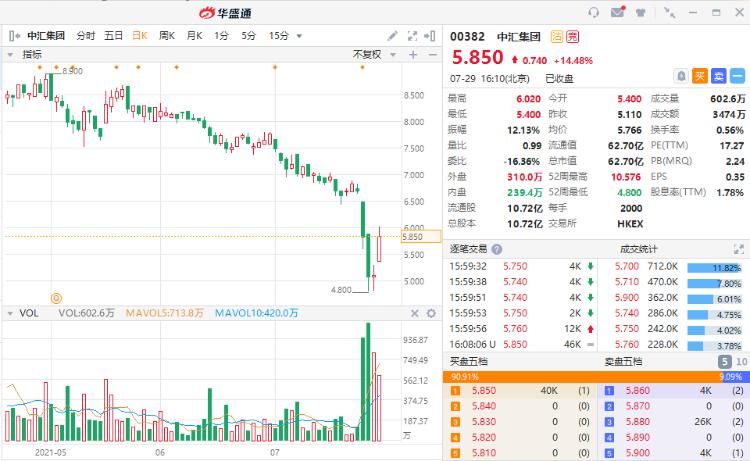Click the 4.800 low price marker
Viewport: 750px width, 461px height.
(341, 290)
